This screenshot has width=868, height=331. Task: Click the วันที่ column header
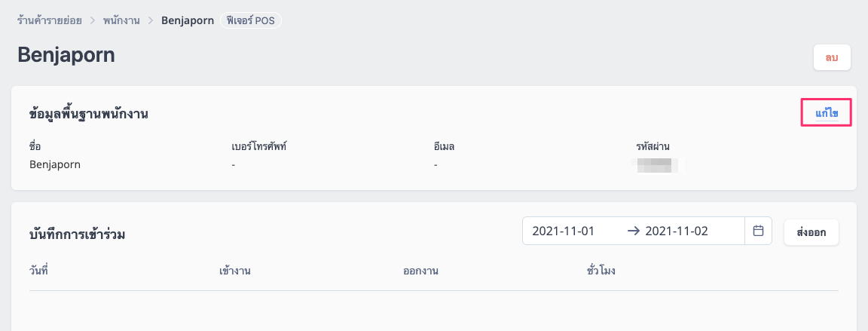pos(39,271)
